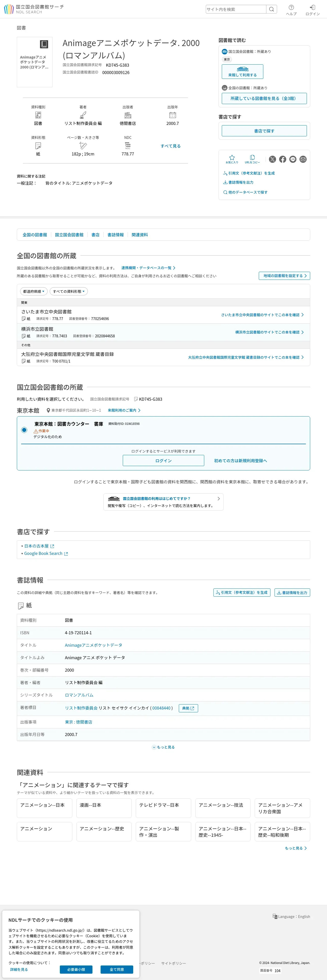This screenshot has height=980, width=327.
Task: Click the 典拠 authority button
Action: pyautogui.click(x=188, y=708)
